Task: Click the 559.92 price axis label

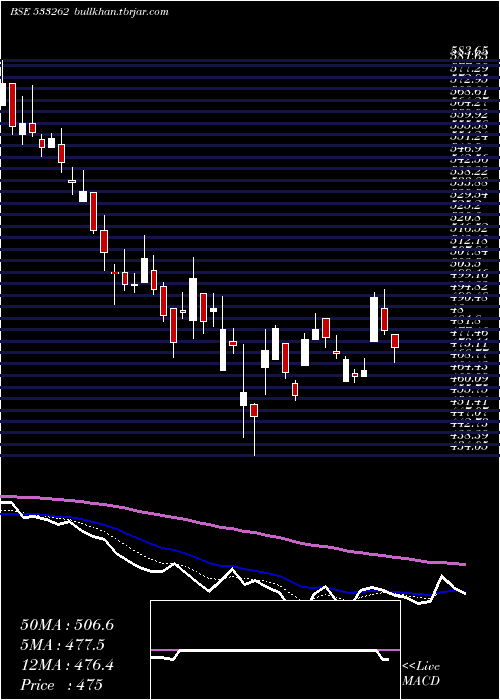Action: 469,113
